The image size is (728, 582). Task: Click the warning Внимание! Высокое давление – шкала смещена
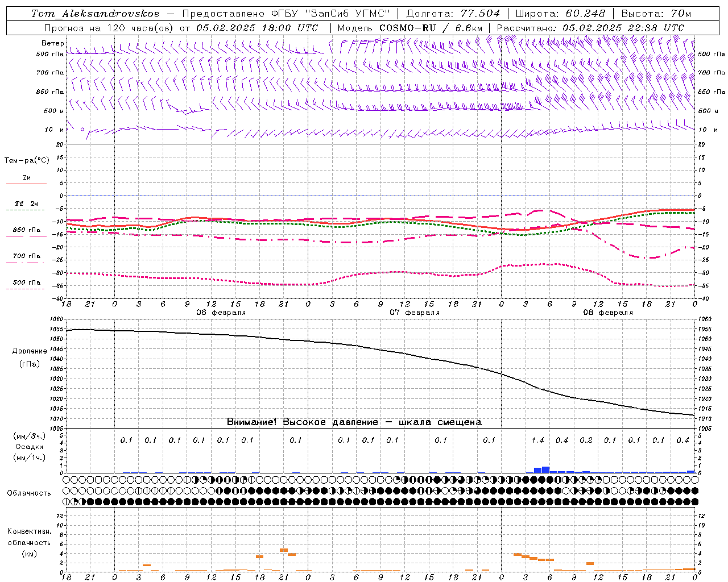pos(354,422)
